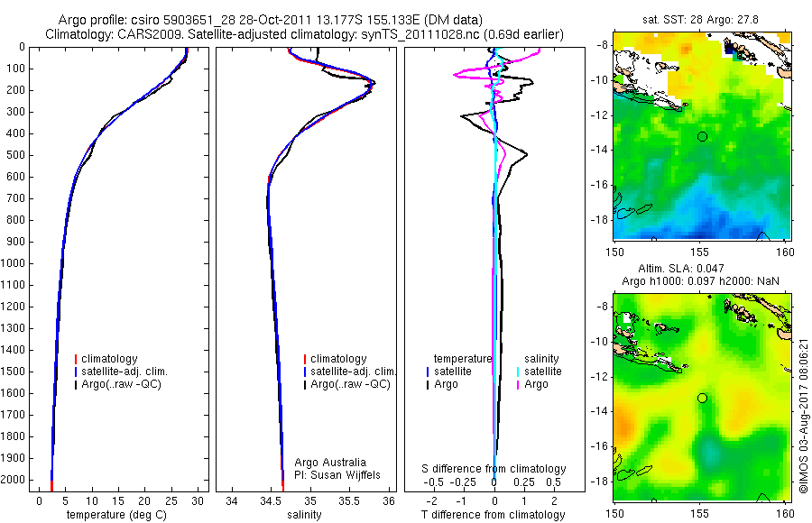Viewport: 812px width, 523px height.
Task: Click the 'PI: Susan Wijffels' text
Action: click(x=337, y=475)
